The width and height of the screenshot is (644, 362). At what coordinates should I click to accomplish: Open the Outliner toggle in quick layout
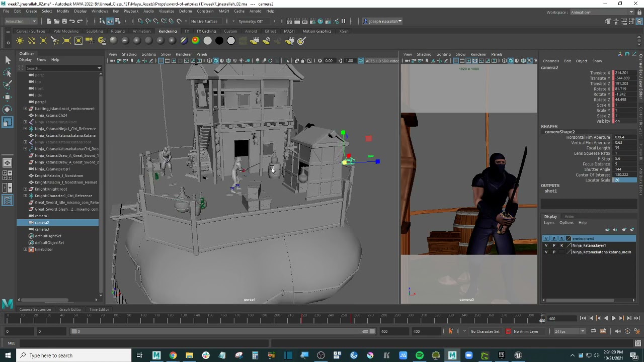click(8, 201)
